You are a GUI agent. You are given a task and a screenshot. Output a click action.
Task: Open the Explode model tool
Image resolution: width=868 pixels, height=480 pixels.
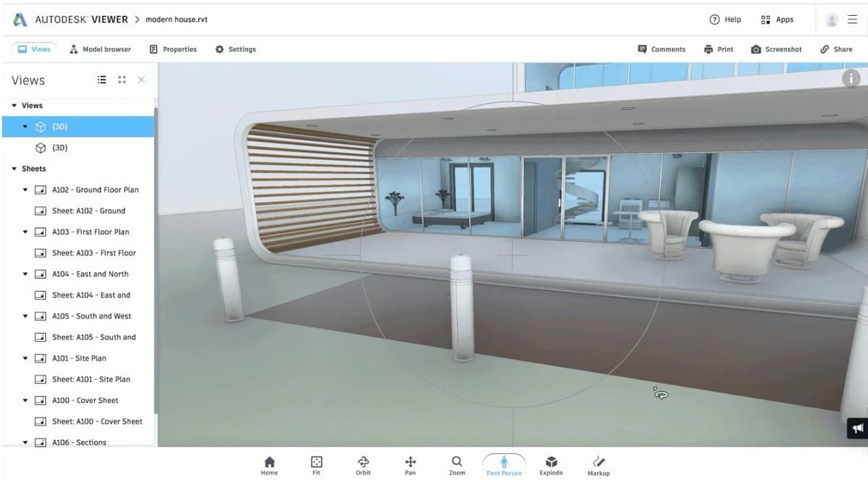point(550,463)
